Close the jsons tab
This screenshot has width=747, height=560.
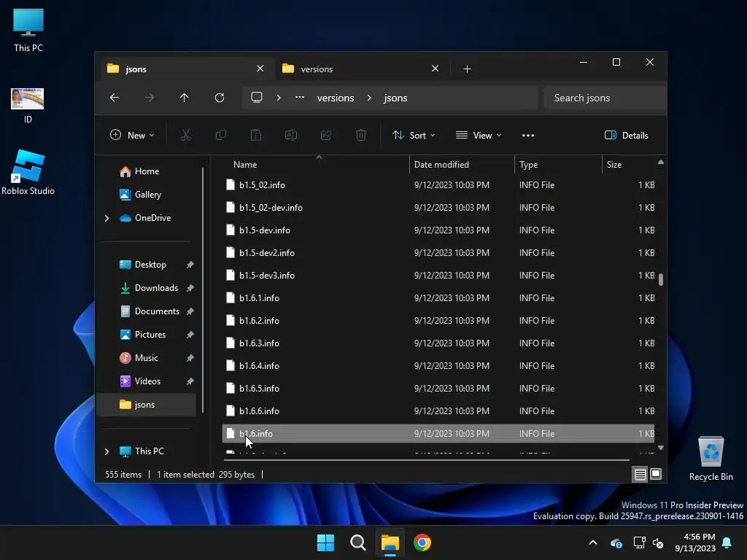(260, 69)
